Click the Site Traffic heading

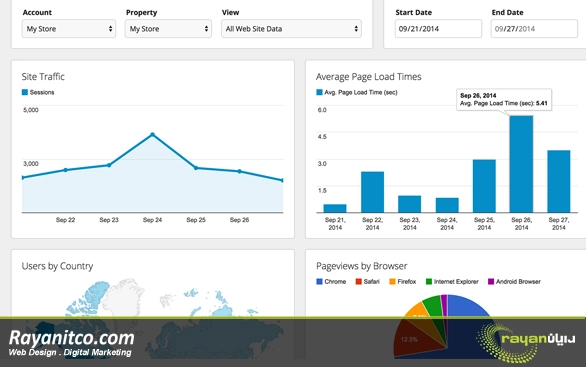point(43,77)
